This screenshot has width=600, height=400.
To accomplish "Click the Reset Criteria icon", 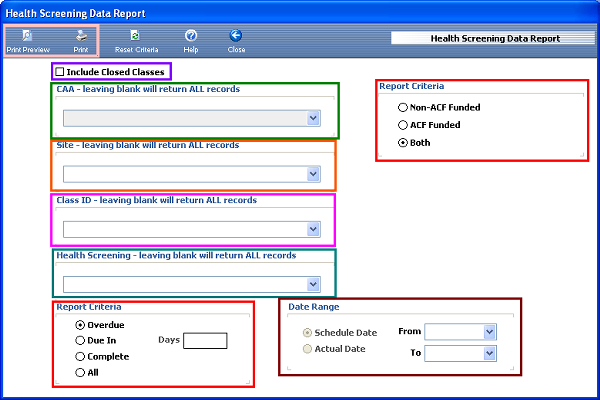I will (x=136, y=36).
